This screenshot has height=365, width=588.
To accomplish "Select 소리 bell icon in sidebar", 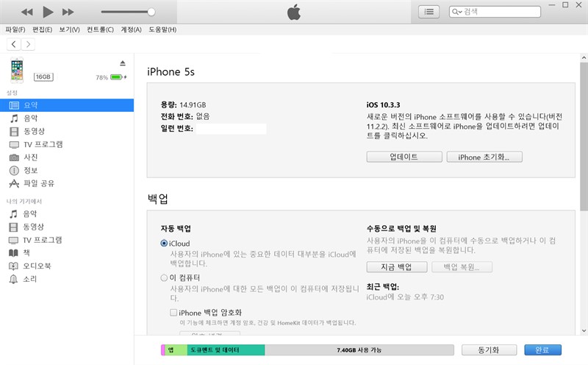I will (13, 279).
